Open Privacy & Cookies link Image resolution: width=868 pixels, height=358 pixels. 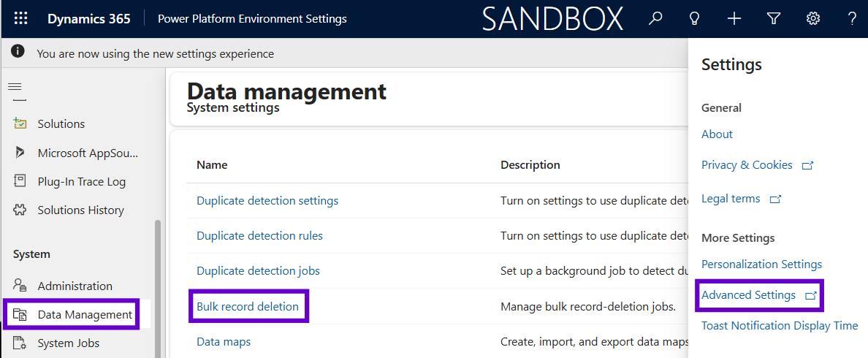(x=747, y=165)
